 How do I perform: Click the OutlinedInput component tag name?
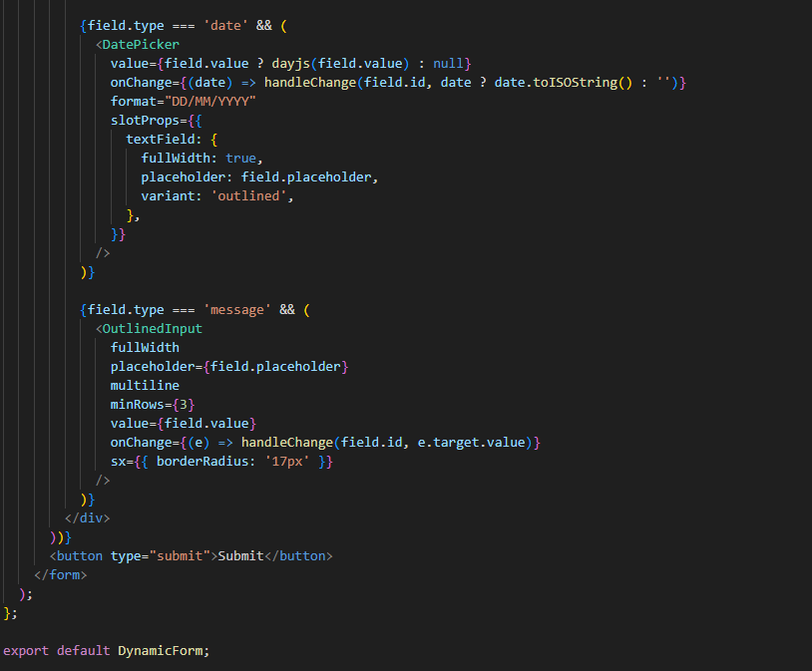coord(153,328)
